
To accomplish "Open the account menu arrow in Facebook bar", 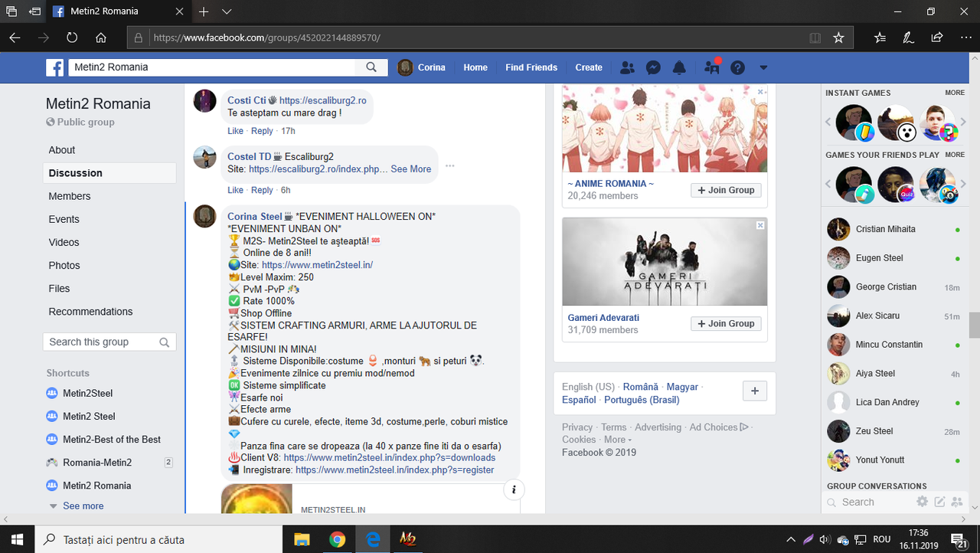I will (763, 67).
